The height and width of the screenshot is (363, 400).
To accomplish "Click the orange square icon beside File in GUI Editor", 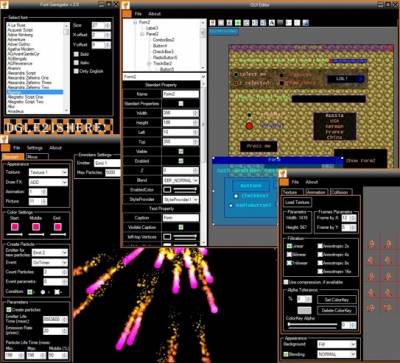I will (127, 14).
